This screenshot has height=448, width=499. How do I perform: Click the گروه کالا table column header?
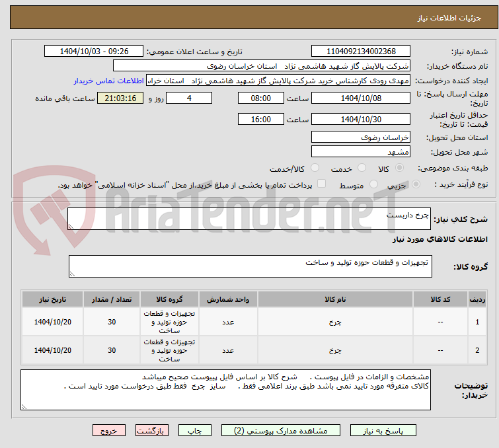point(169,299)
